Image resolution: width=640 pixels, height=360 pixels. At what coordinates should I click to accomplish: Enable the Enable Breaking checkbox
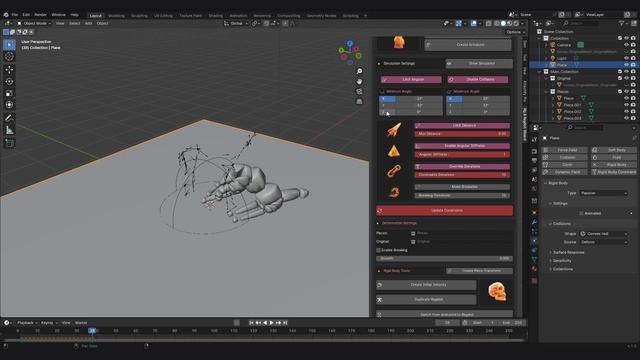tap(378, 250)
